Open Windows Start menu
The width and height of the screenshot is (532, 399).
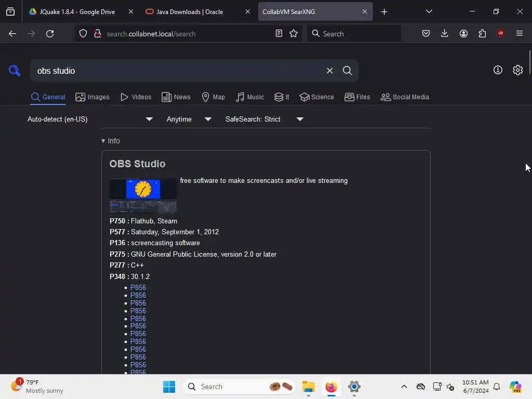pos(169,387)
